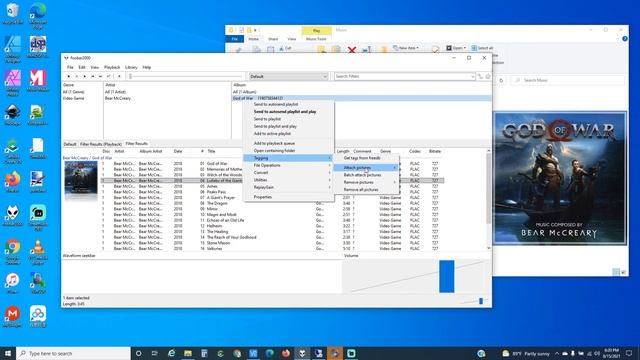This screenshot has height=360, width=640.
Task: Choose Attach pictures in Tagging submenu
Action: (x=366, y=168)
